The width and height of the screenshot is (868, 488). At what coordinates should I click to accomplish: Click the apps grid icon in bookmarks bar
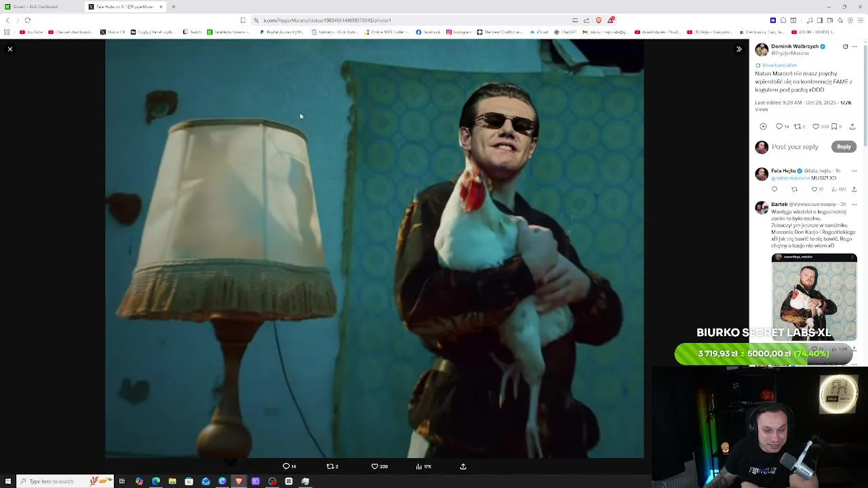pos(7,32)
